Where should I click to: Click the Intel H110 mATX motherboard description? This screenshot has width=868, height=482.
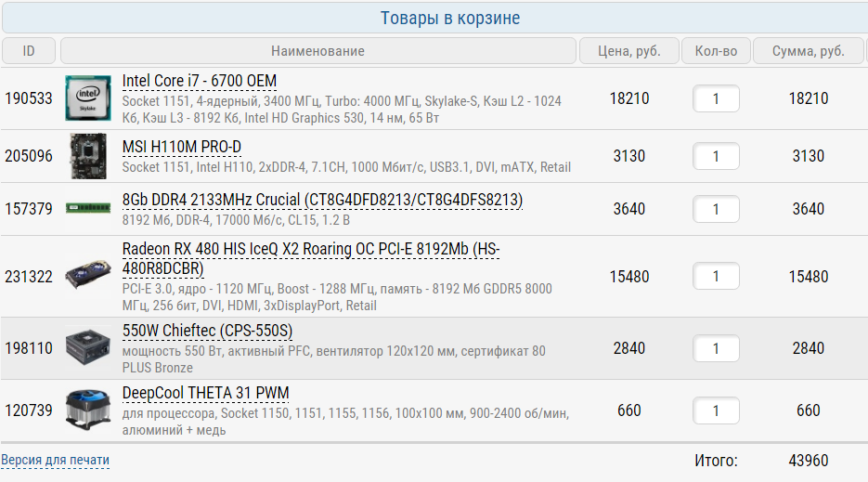tap(346, 167)
